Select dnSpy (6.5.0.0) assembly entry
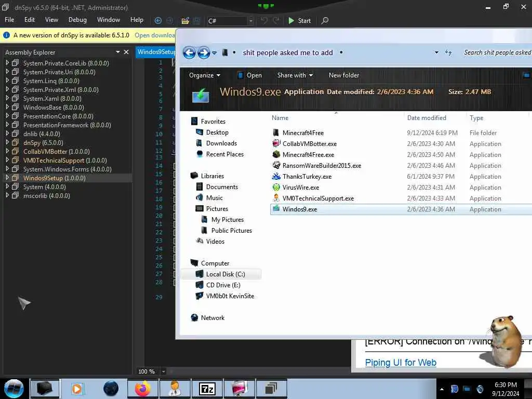 click(x=43, y=142)
